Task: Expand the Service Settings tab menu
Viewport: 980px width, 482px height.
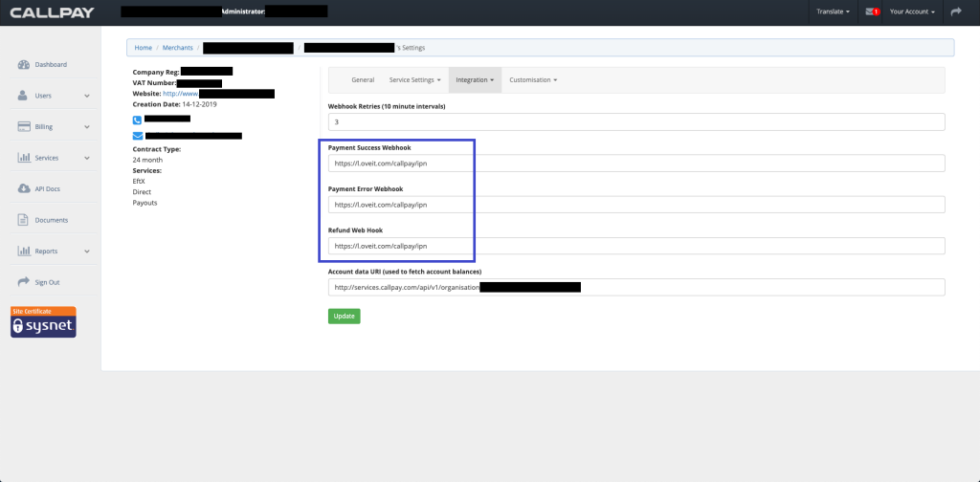Action: [x=414, y=80]
